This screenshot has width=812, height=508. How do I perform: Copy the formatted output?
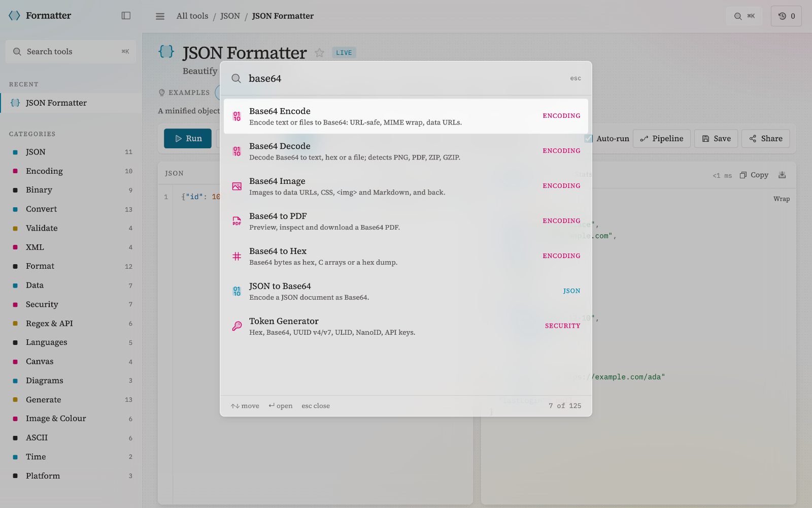754,175
